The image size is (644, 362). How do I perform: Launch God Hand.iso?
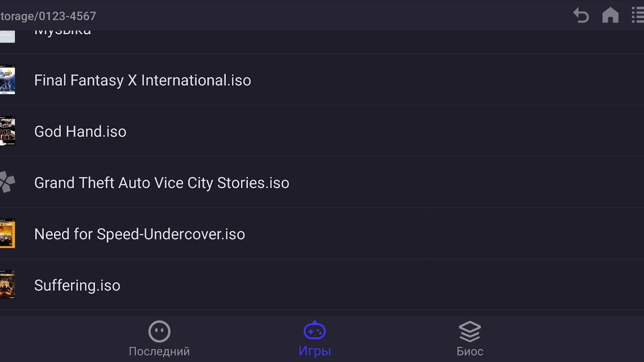click(80, 132)
